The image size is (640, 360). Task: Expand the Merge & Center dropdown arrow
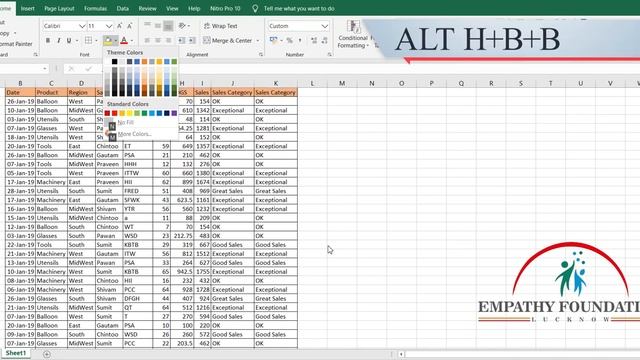tap(258, 40)
